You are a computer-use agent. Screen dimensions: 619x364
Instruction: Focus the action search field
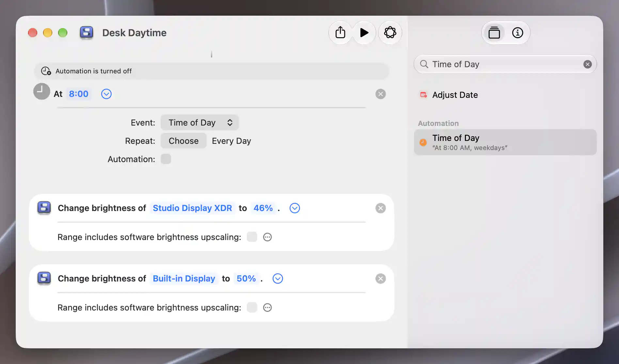[505, 64]
